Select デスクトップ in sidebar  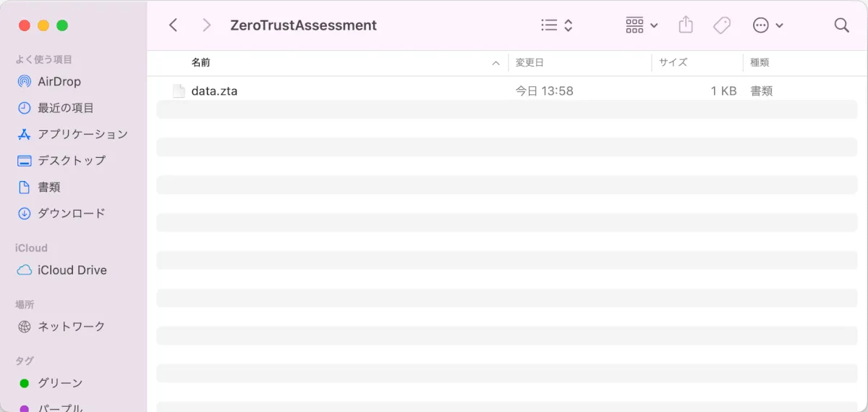[x=71, y=160]
